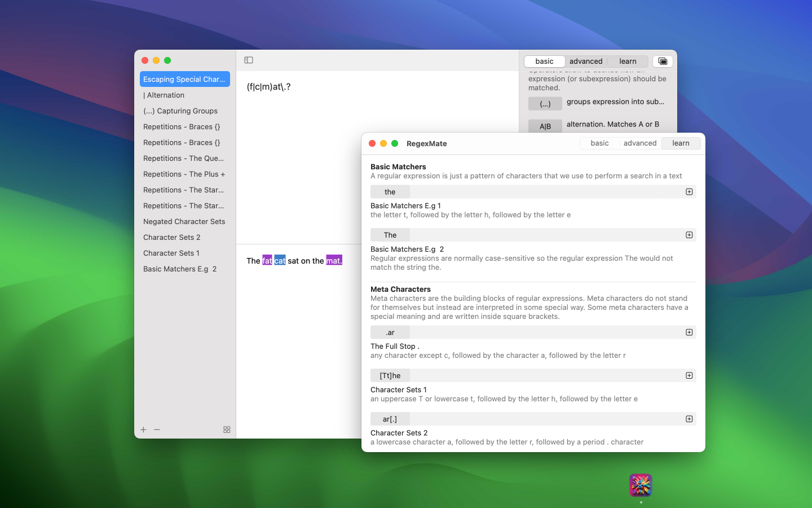Select | Alternation in sidebar
The image size is (812, 508).
coord(185,95)
